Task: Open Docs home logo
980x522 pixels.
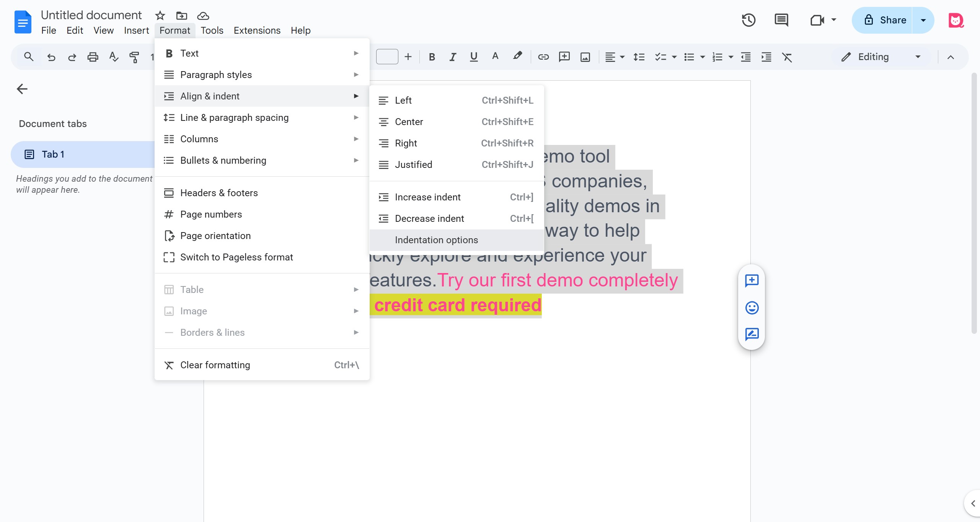Action: pyautogui.click(x=23, y=22)
